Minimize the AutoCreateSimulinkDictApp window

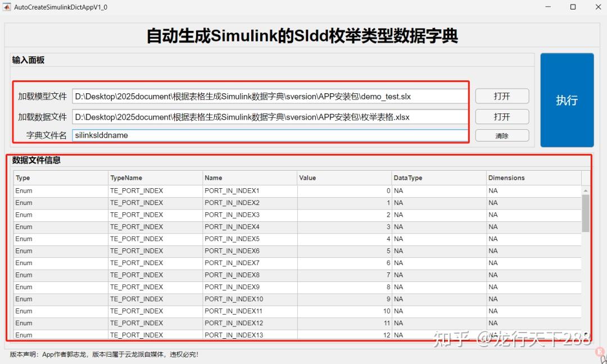click(x=547, y=7)
